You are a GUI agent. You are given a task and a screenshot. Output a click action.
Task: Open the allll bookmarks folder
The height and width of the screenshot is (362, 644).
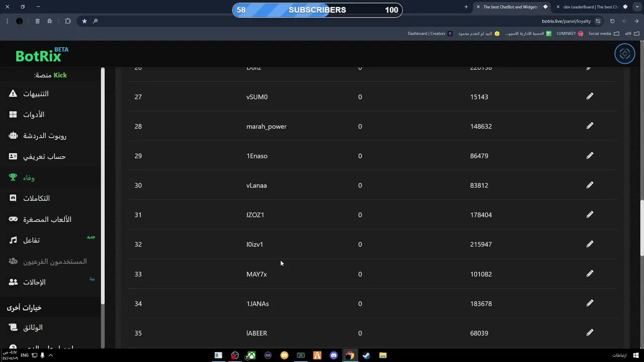632,34
